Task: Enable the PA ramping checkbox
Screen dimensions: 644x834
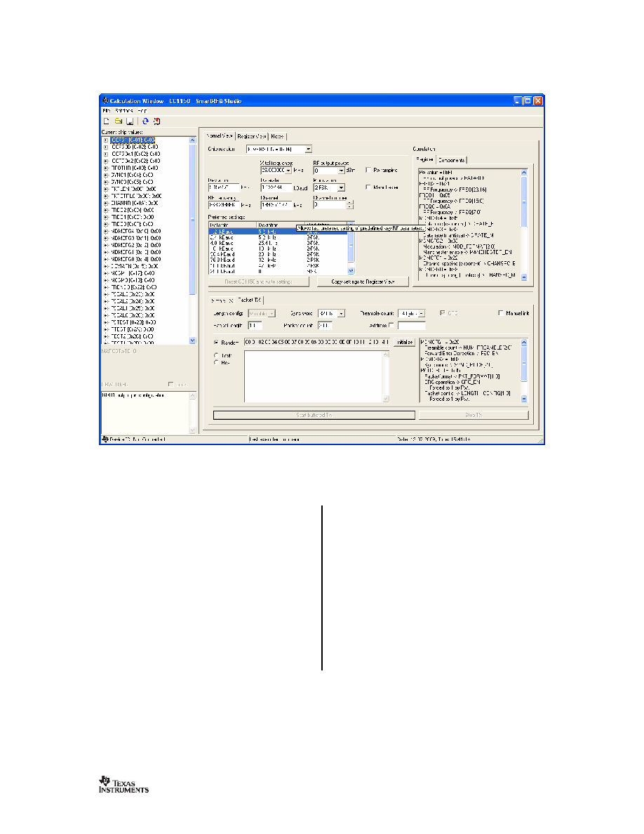Action: point(368,170)
